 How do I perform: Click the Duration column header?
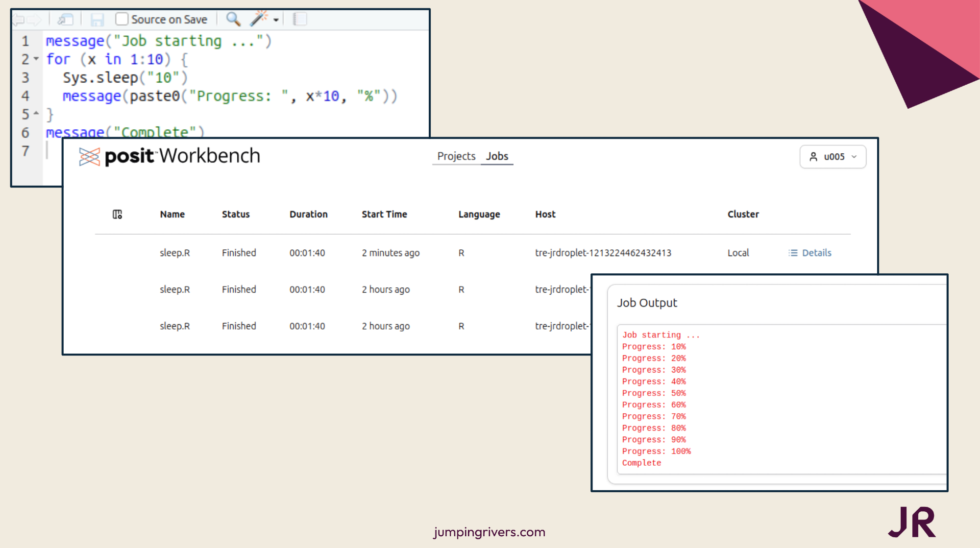point(308,214)
